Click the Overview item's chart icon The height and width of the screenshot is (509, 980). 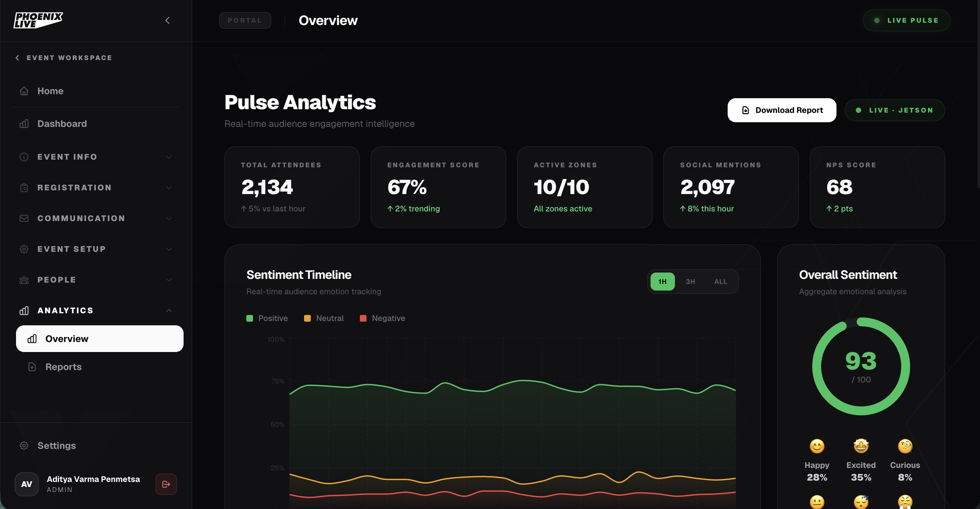(x=32, y=339)
